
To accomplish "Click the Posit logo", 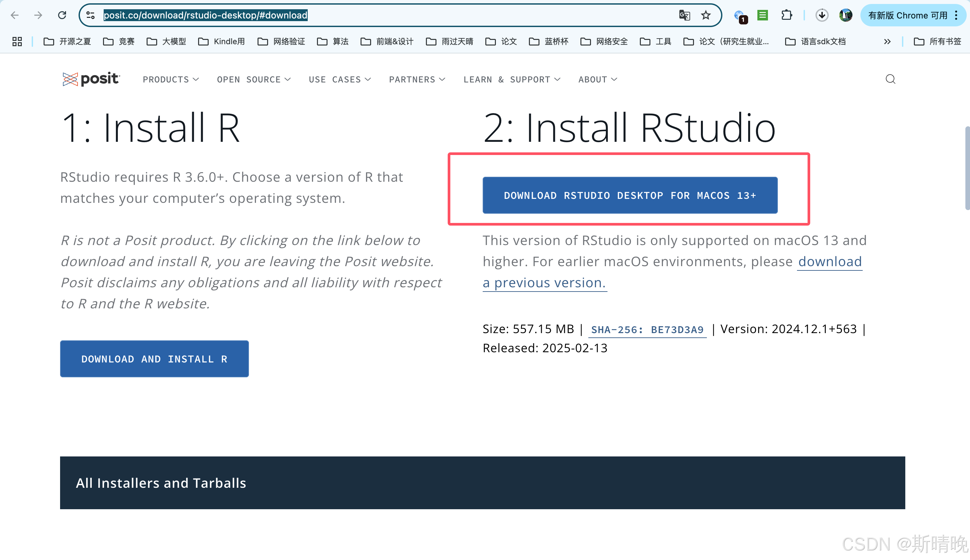I will [91, 79].
